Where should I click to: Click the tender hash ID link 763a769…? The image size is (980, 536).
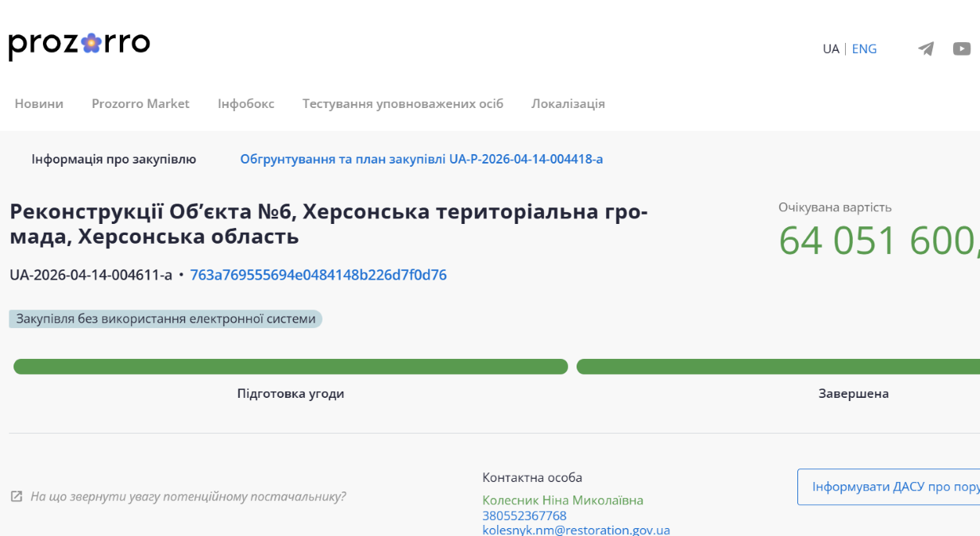tap(318, 276)
